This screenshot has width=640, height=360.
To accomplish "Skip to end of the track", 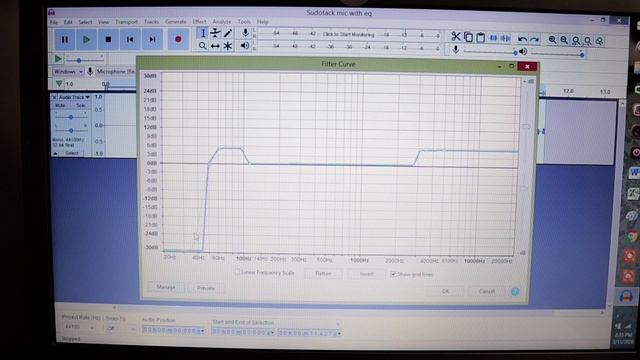I will tap(152, 40).
